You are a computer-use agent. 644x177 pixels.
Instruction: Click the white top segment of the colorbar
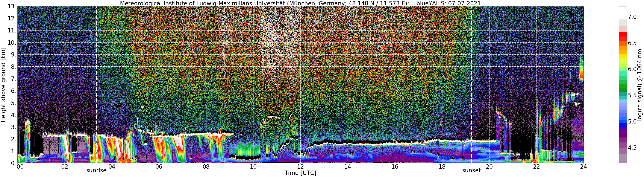click(x=623, y=12)
